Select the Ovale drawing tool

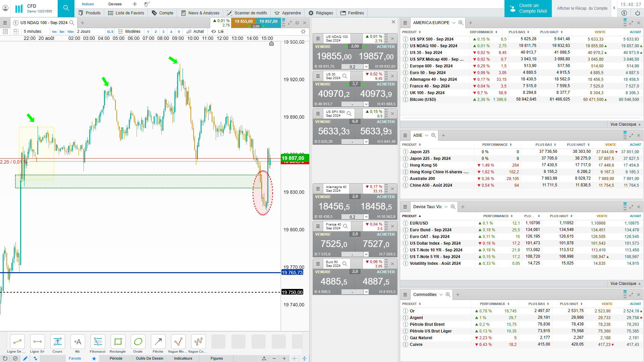point(138,342)
